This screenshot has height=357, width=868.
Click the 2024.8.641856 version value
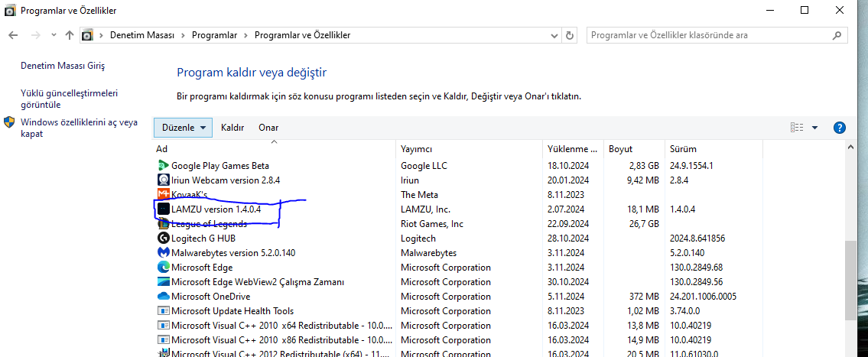click(x=697, y=238)
